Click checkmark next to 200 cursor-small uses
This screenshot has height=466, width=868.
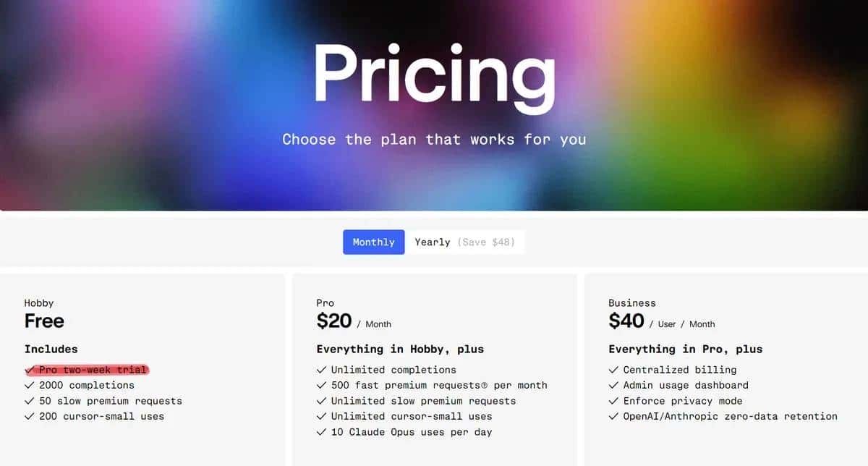[x=29, y=417]
